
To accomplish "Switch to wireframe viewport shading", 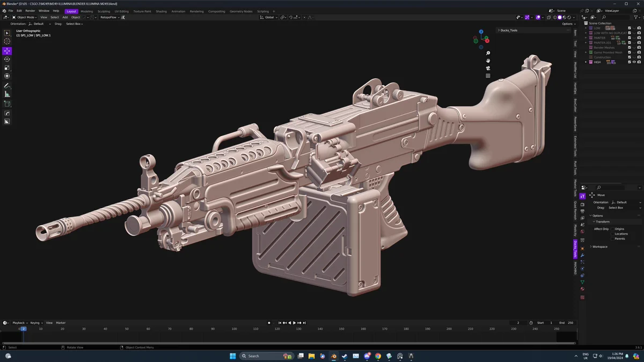I will 555,17.
